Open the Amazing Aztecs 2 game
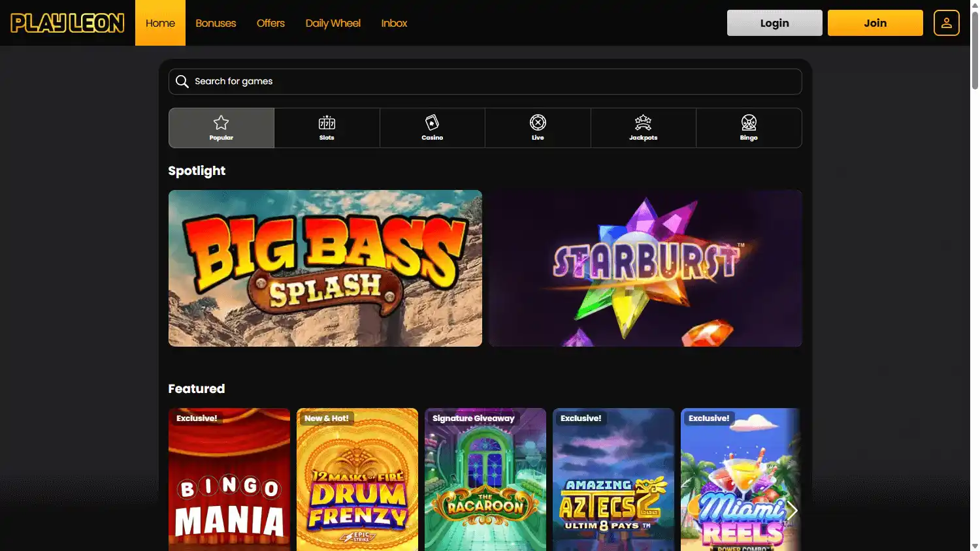This screenshot has width=980, height=551. click(x=613, y=480)
